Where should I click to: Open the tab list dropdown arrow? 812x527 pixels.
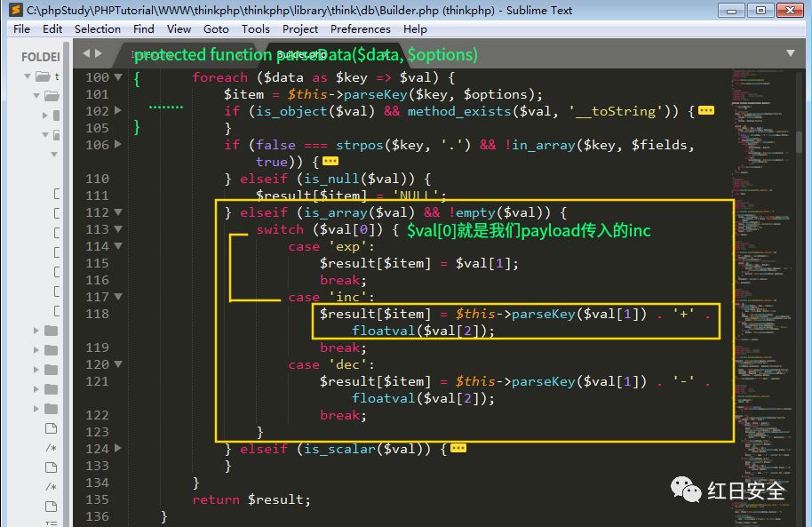point(791,52)
